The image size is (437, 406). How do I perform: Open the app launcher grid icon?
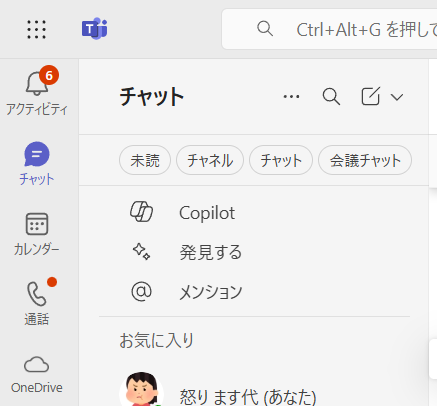click(36, 29)
